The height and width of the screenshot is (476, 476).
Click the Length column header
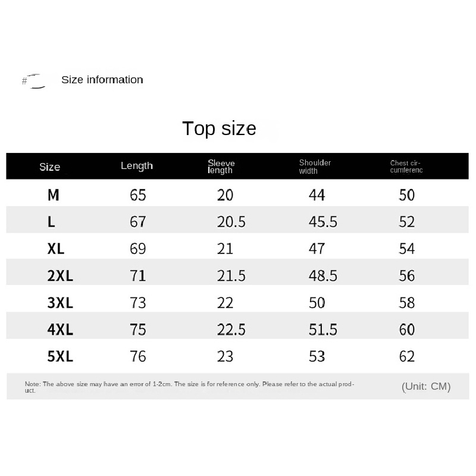click(x=137, y=166)
